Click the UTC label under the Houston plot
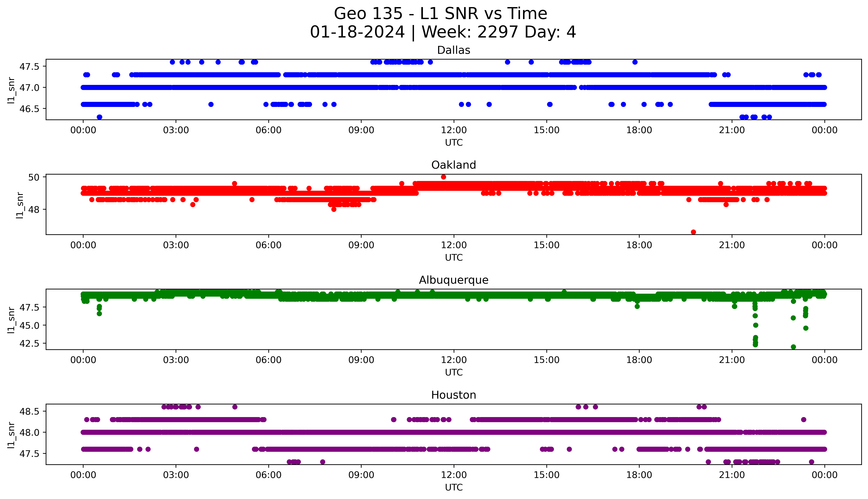This screenshot has height=499, width=868. point(454,487)
